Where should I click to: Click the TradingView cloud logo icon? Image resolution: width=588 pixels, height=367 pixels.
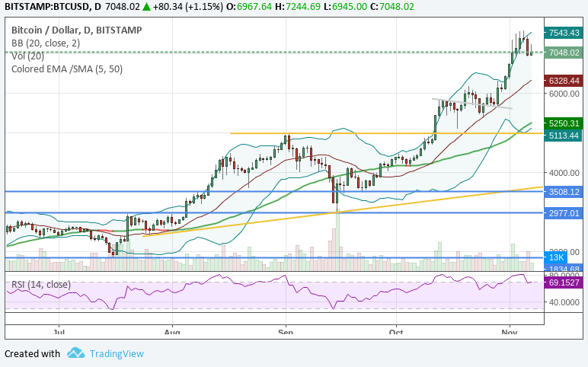[76, 353]
